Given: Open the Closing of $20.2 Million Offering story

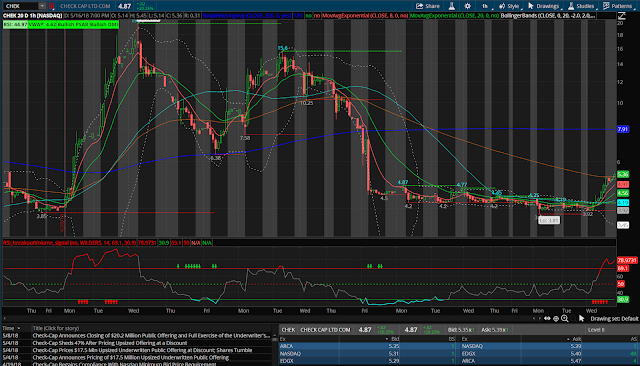Looking at the screenshot, I should pyautogui.click(x=151, y=335).
